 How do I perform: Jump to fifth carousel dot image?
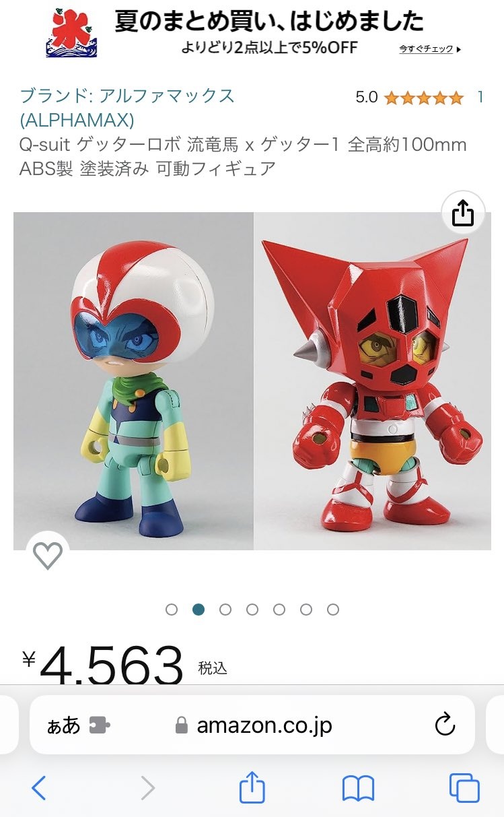coord(279,610)
